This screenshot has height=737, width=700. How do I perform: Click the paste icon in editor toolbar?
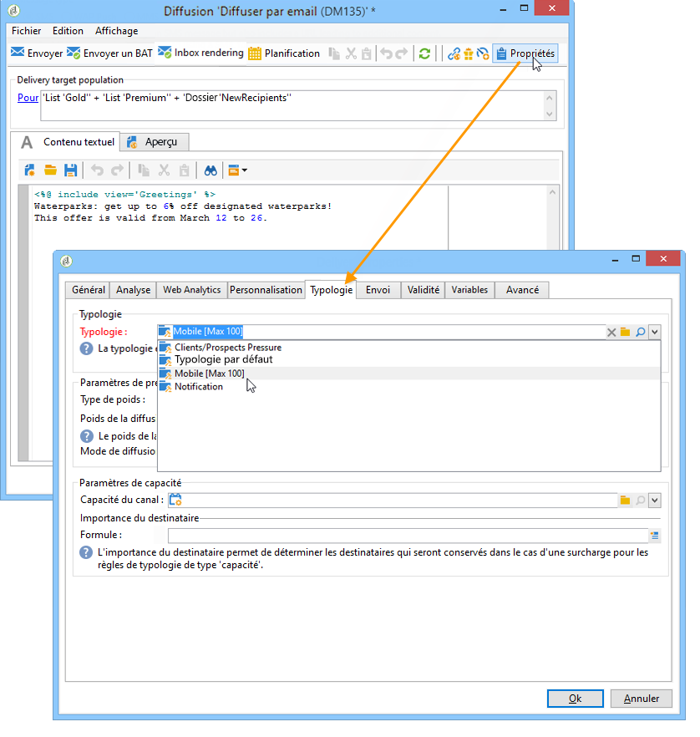(x=184, y=170)
